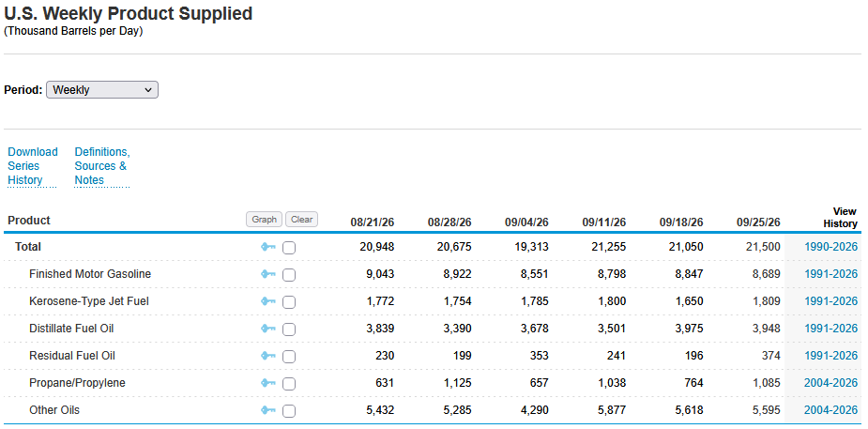Tick the Other Oils checkbox
Screen dimensions: 868x429
(289, 411)
